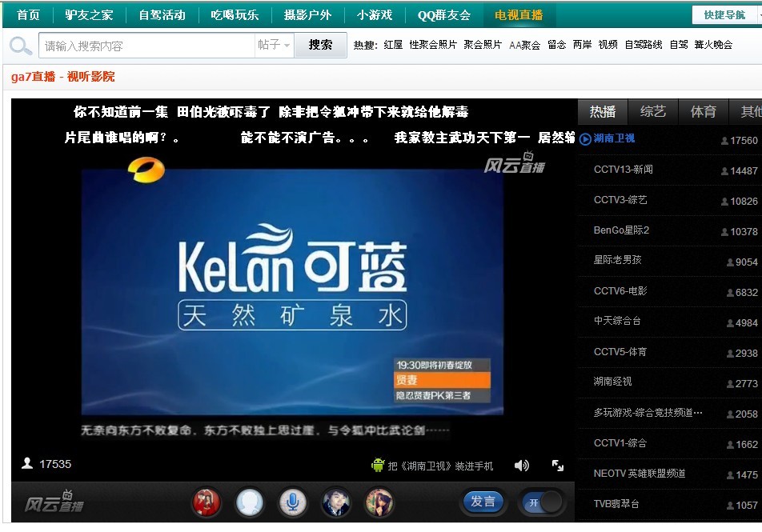Screen dimensions: 762x532
Task: Click the hot search term 性聚会照片
Action: pyautogui.click(x=433, y=45)
